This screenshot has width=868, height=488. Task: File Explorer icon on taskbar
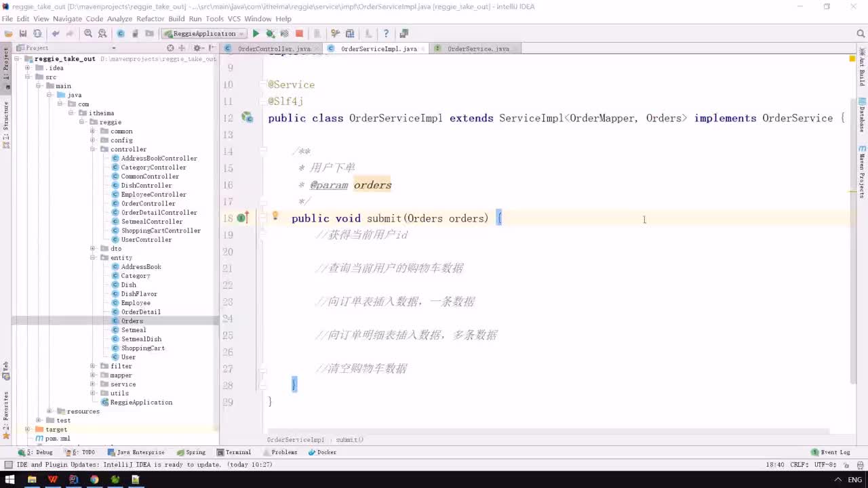click(32, 479)
